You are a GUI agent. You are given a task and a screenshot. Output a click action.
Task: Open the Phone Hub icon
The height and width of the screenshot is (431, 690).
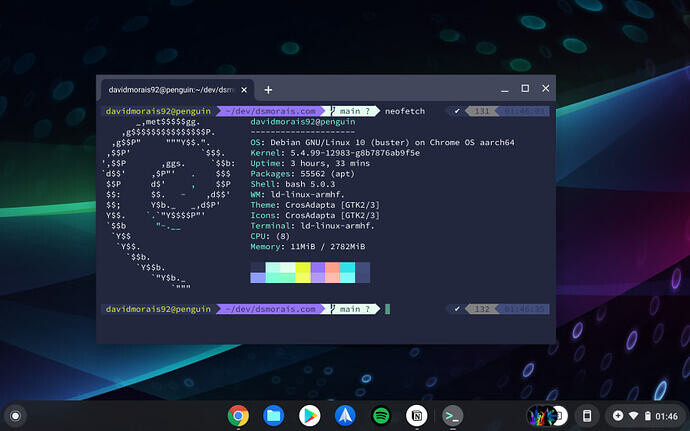pyautogui.click(x=587, y=416)
